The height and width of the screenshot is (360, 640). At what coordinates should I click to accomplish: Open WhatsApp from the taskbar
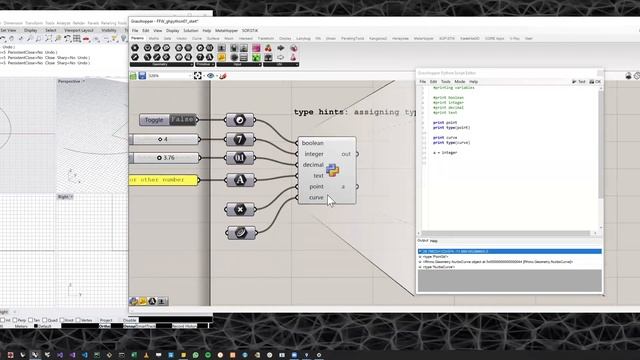[x=196, y=355]
